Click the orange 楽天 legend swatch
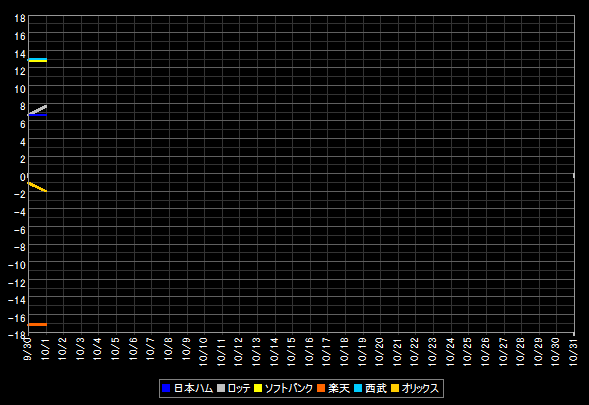This screenshot has width=589, height=405. point(320,388)
